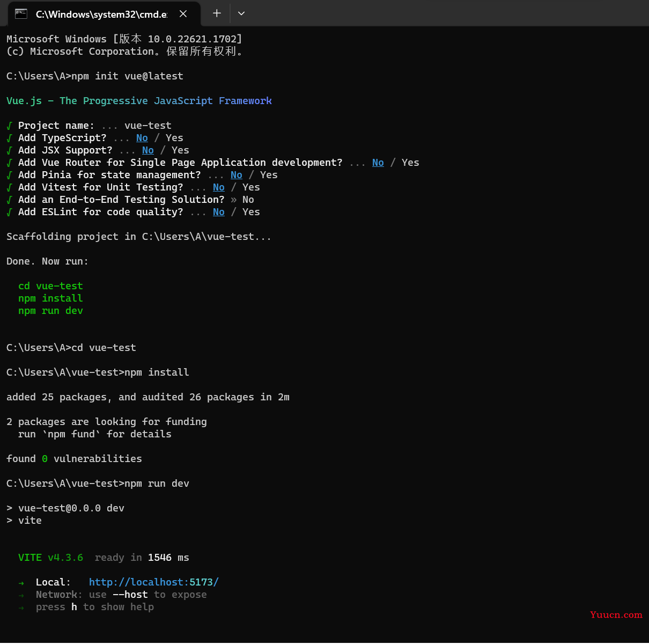The height and width of the screenshot is (644, 649).
Task: Select 'No' on the Add Pinia prompt
Action: [x=237, y=175]
